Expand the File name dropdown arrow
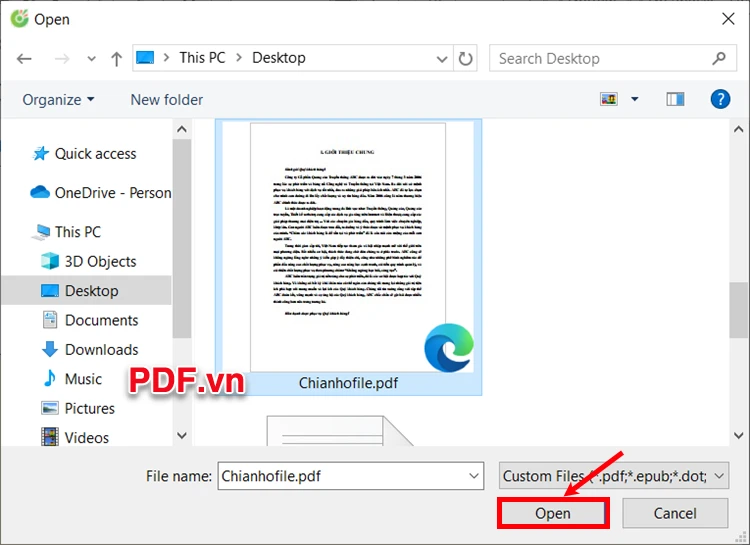The image size is (750, 545). (x=474, y=476)
